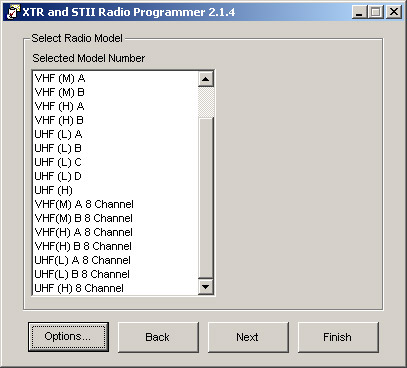
Task: Click the Finish button
Action: click(338, 337)
